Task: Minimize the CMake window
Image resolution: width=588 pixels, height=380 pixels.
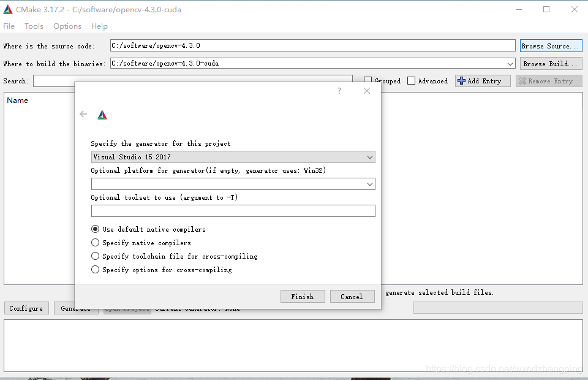Action: point(519,10)
